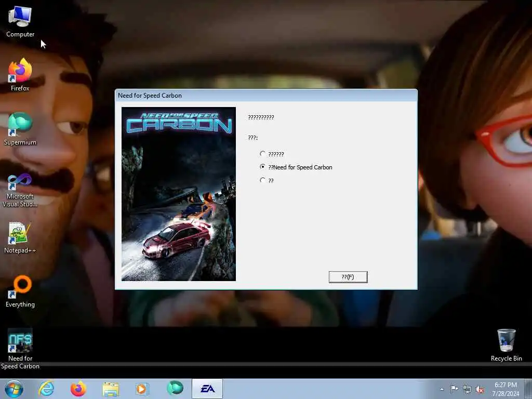Open the Action Center flag icon
This screenshot has height=399, width=532.
point(454,389)
